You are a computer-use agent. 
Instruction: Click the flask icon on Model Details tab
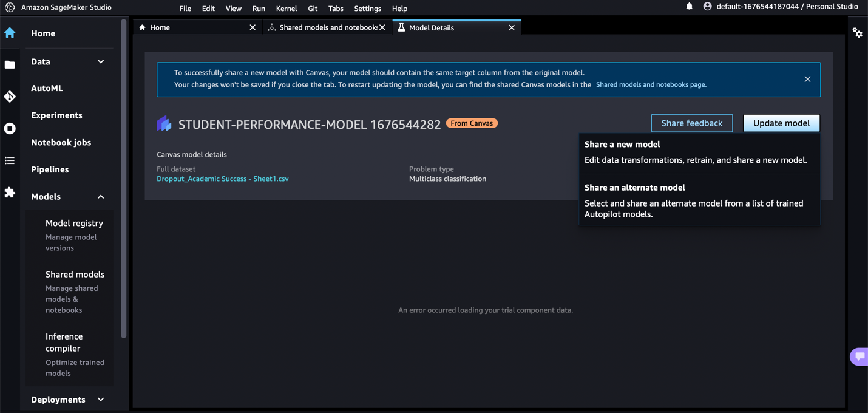point(401,27)
